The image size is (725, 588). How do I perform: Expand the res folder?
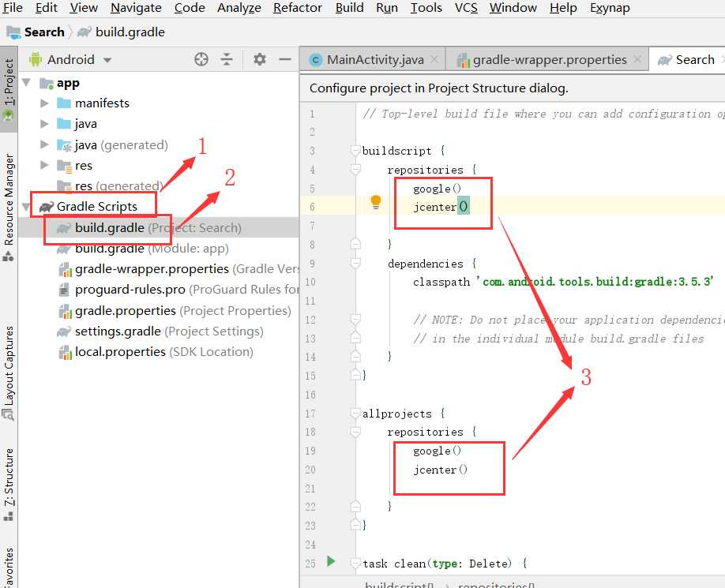point(44,165)
